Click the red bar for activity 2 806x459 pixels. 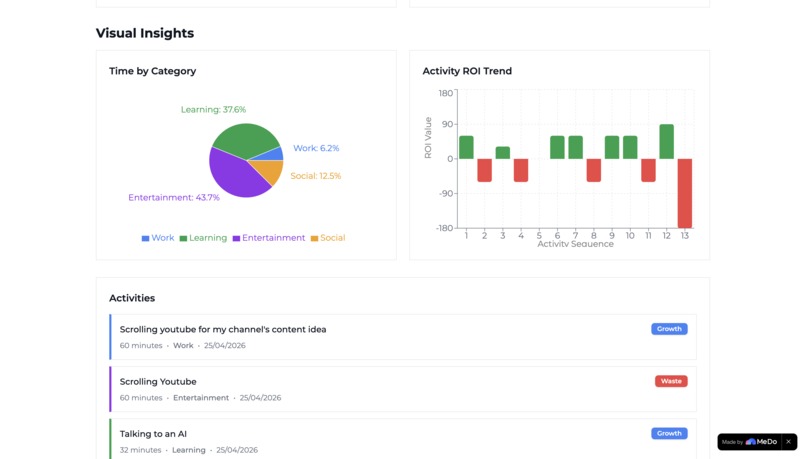(x=484, y=170)
